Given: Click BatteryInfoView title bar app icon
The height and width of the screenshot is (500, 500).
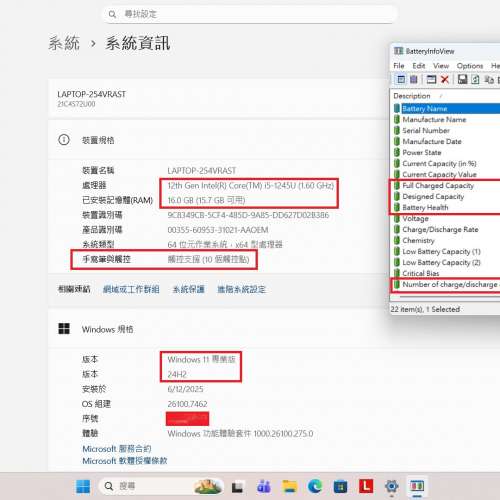Looking at the screenshot, I should (398, 51).
